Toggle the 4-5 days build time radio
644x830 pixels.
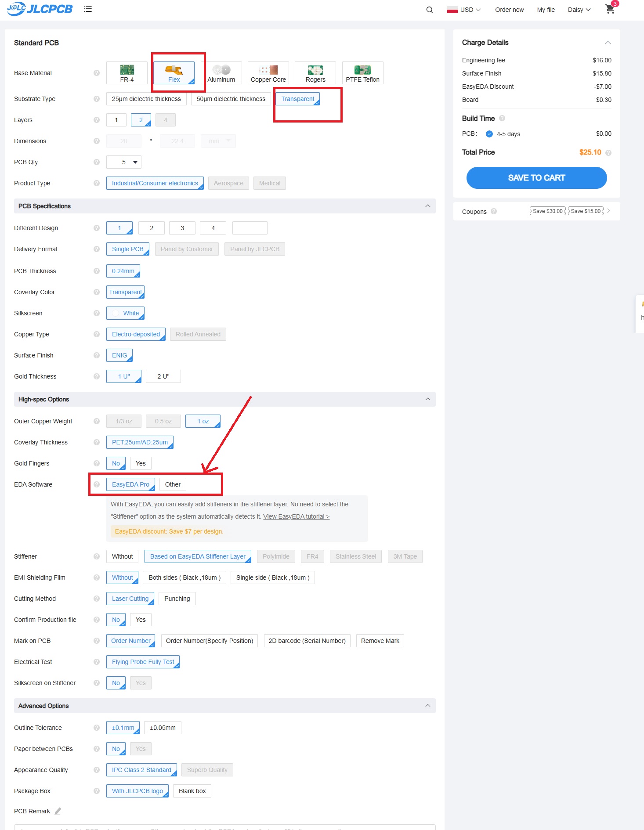489,134
